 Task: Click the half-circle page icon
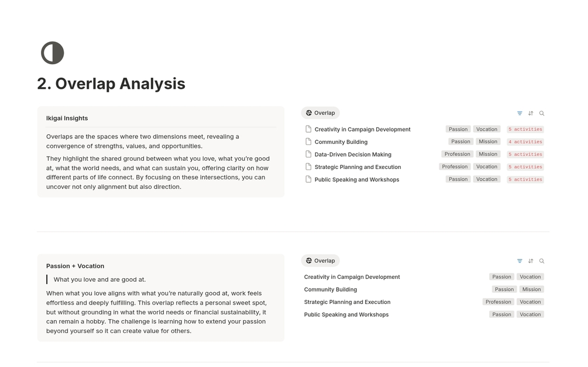point(53,53)
